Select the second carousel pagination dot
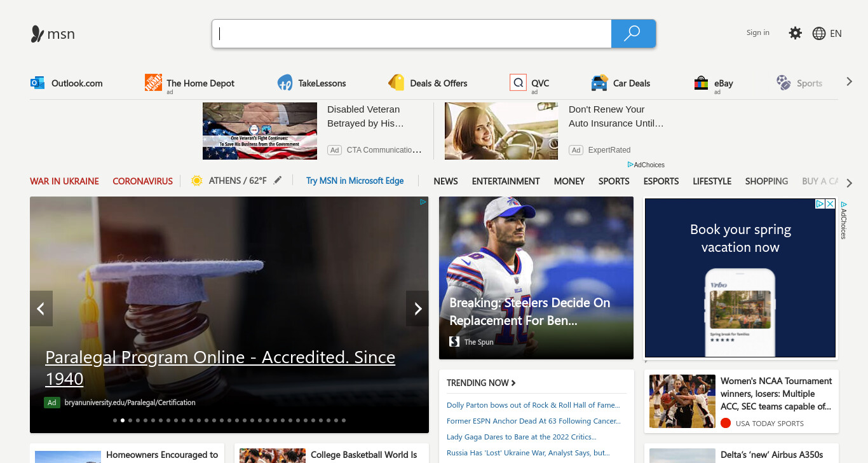The height and width of the screenshot is (463, 868). 123,420
